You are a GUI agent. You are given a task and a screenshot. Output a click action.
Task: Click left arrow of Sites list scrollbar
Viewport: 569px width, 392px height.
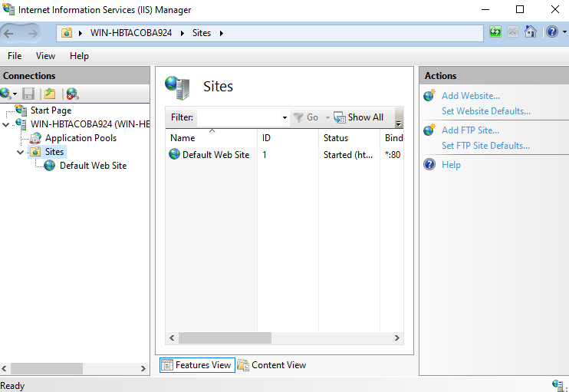point(172,338)
